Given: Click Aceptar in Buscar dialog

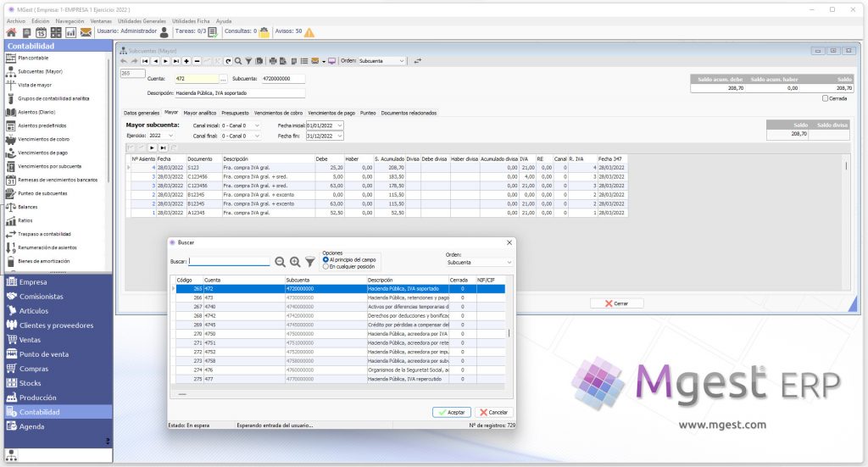Looking at the screenshot, I should (452, 412).
